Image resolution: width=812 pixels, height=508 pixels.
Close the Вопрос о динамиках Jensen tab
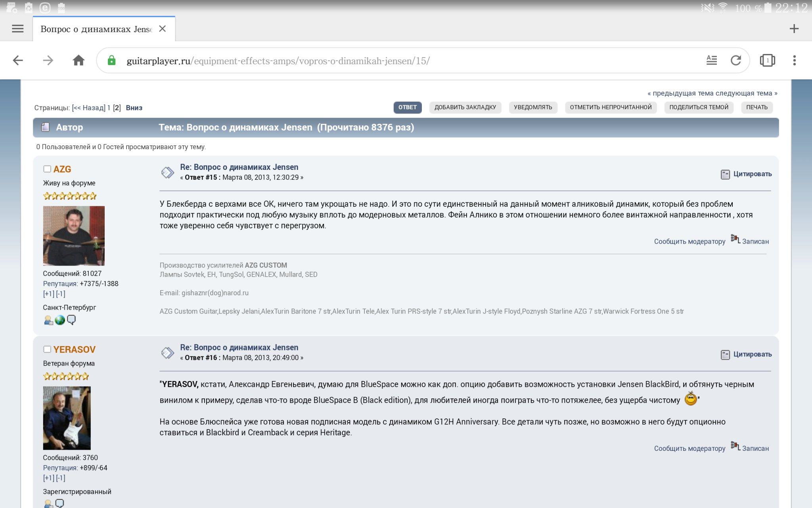point(162,29)
